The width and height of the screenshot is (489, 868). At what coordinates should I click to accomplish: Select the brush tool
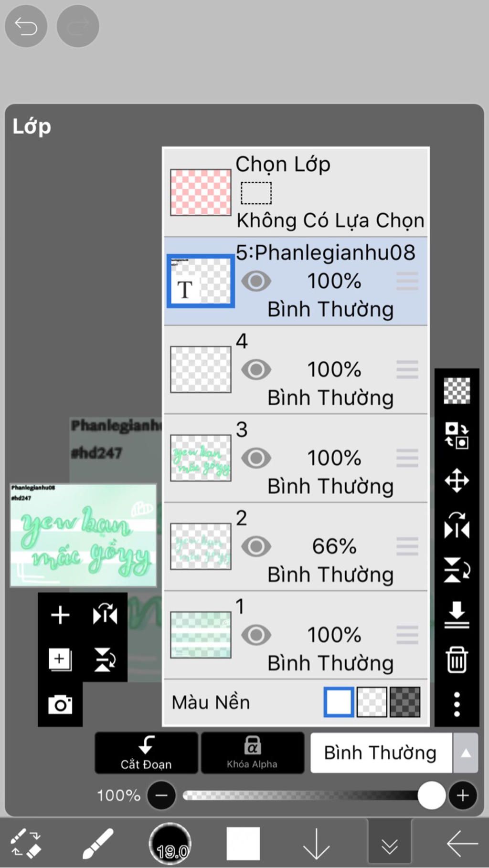click(x=98, y=844)
